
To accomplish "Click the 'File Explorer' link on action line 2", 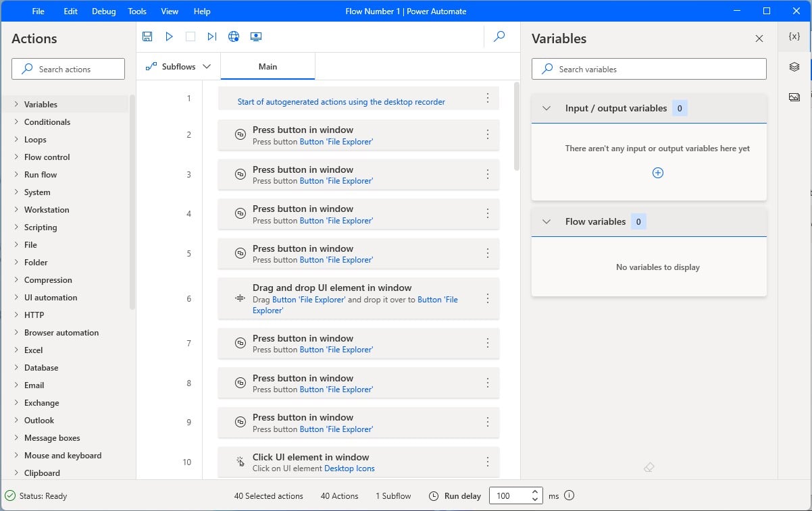I will [x=336, y=142].
